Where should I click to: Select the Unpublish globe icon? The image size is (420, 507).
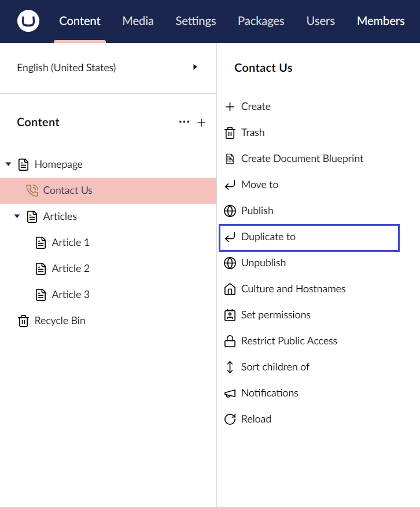point(230,263)
